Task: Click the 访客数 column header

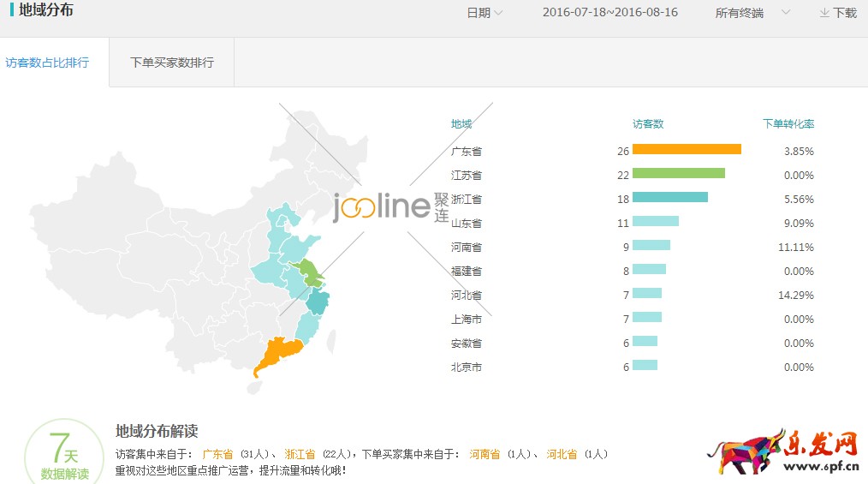Action: pyautogui.click(x=648, y=124)
